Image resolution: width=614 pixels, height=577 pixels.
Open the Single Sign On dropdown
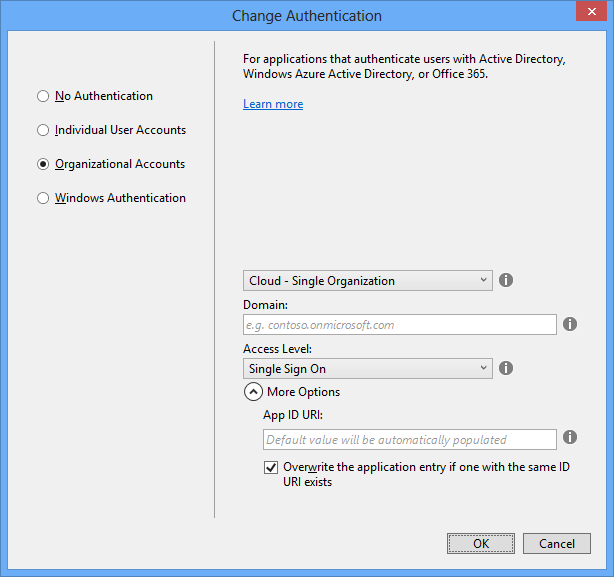coord(367,369)
